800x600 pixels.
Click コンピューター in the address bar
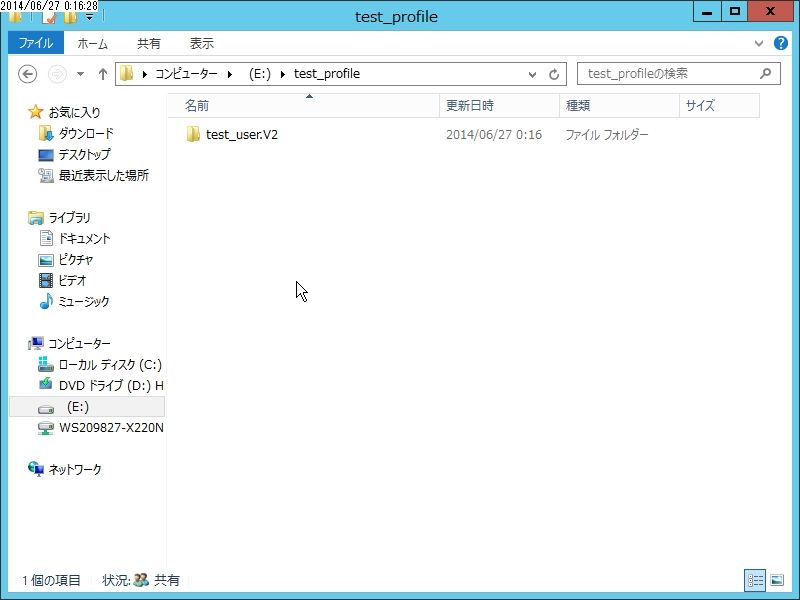click(186, 74)
